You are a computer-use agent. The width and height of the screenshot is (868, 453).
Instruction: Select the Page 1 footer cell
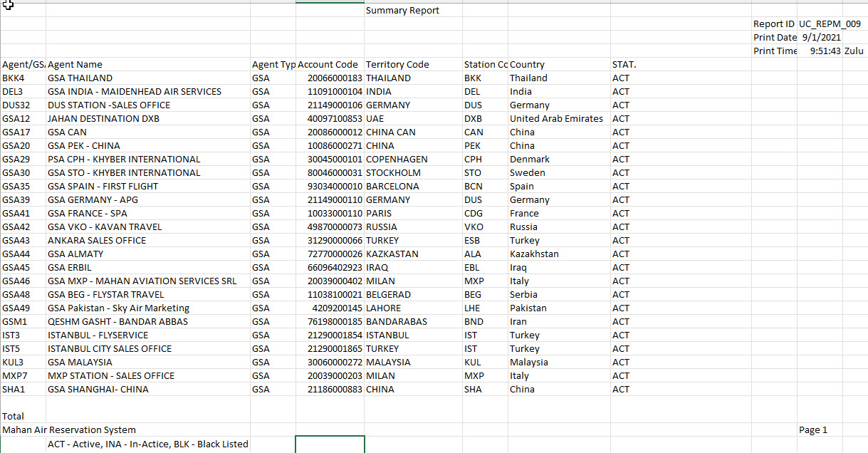coord(813,430)
